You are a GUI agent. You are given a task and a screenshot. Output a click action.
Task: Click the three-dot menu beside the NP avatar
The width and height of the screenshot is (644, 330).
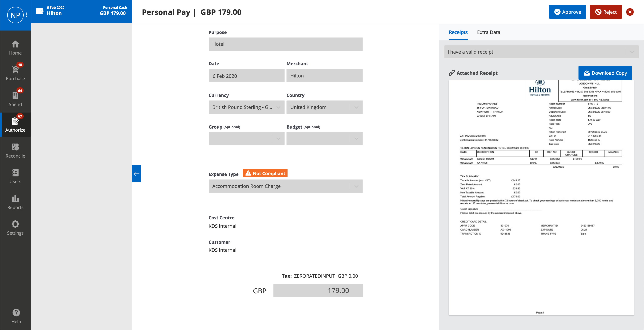tap(27, 15)
